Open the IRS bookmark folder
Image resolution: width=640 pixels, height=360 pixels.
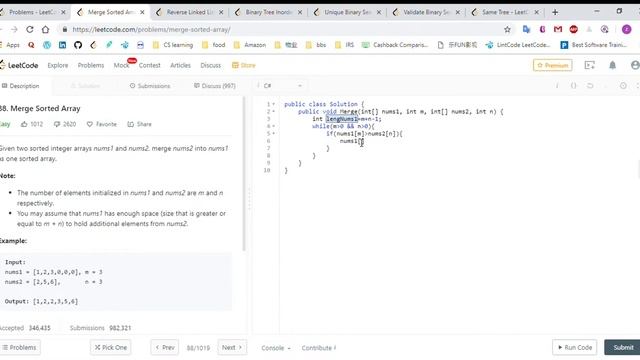point(344,45)
